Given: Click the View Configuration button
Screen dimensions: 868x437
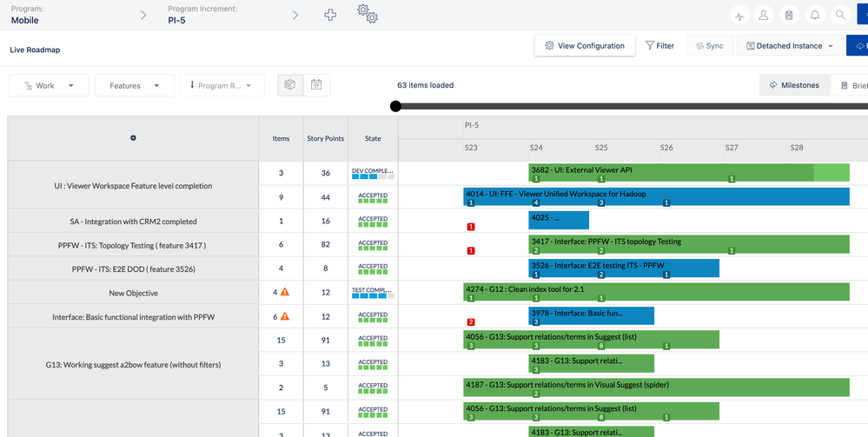Looking at the screenshot, I should pyautogui.click(x=585, y=45).
